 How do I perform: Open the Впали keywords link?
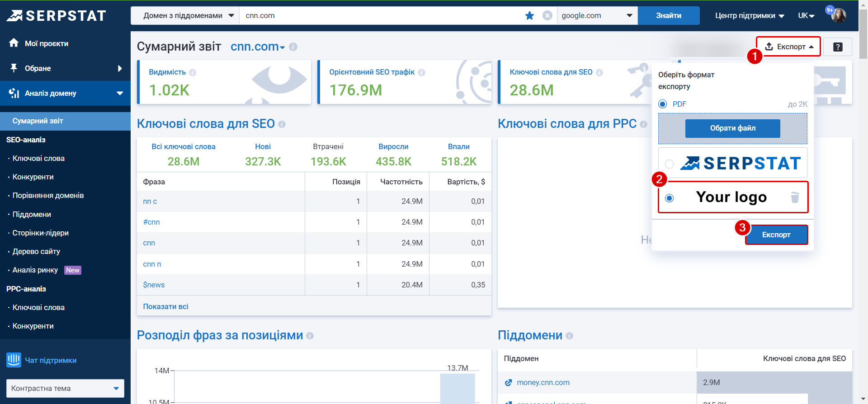pos(458,146)
